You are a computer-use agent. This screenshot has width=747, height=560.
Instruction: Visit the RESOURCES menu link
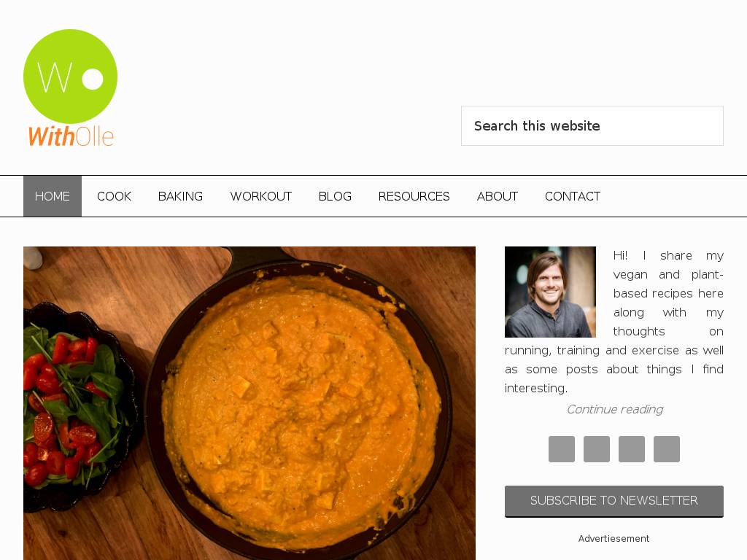coord(414,196)
